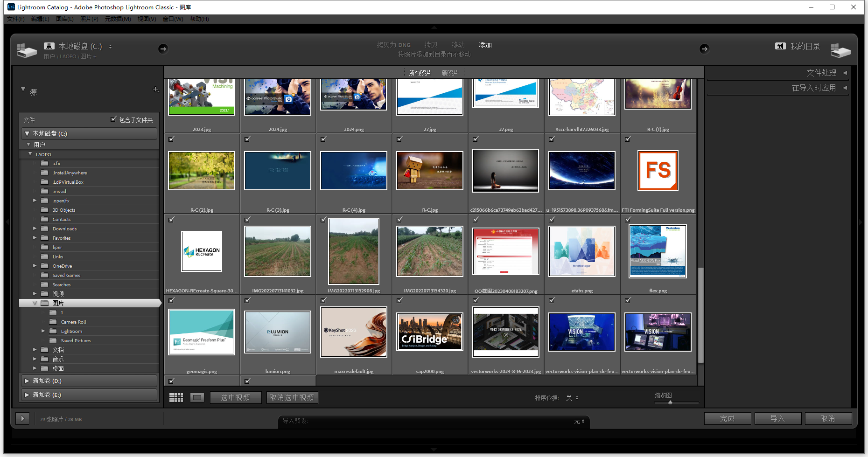Uncheck R-C (3).jpg photo checkbox

coord(247,139)
